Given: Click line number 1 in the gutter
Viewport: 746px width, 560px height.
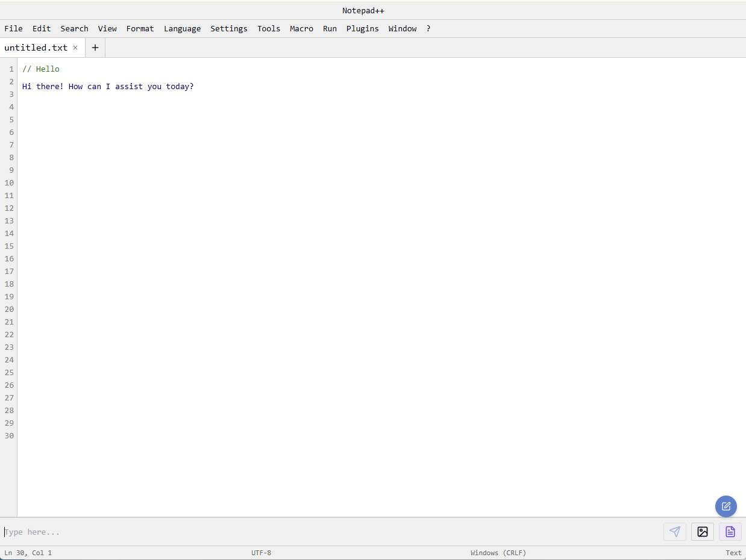Looking at the screenshot, I should pos(11,69).
